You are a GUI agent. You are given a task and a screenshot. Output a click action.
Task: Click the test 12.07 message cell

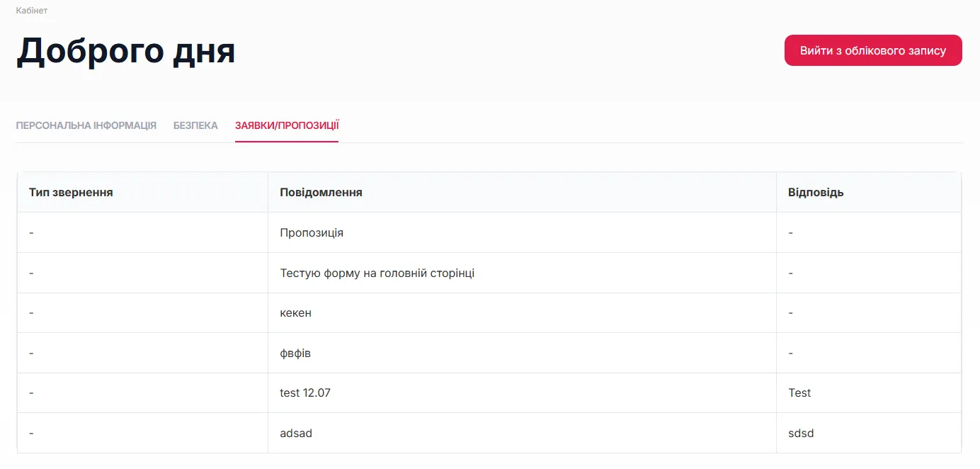pos(304,392)
